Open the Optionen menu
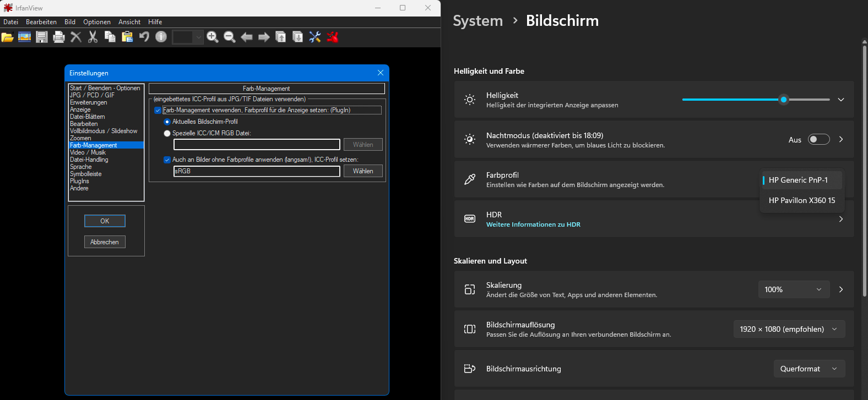 point(97,22)
